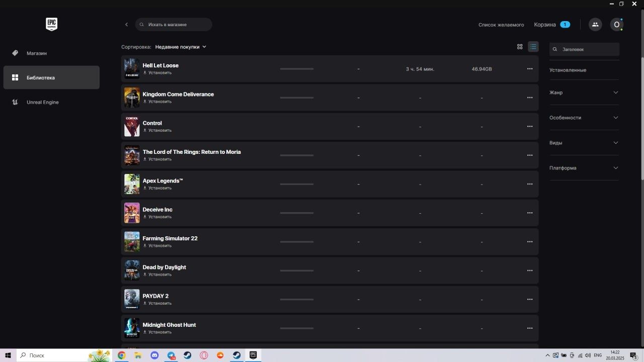Click the Windows taskbar Поиск search box

64,355
